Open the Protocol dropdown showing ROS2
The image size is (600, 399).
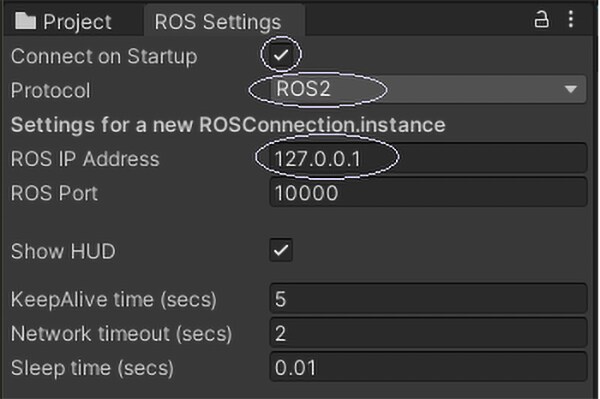click(428, 89)
